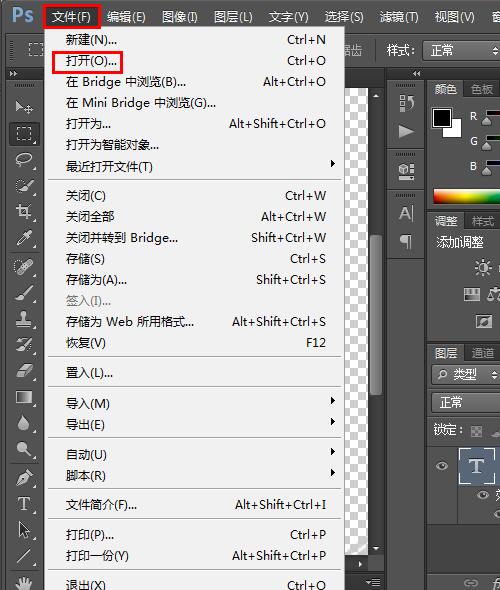Image resolution: width=500 pixels, height=590 pixels.
Task: Select the Pen tool
Action: [24, 478]
